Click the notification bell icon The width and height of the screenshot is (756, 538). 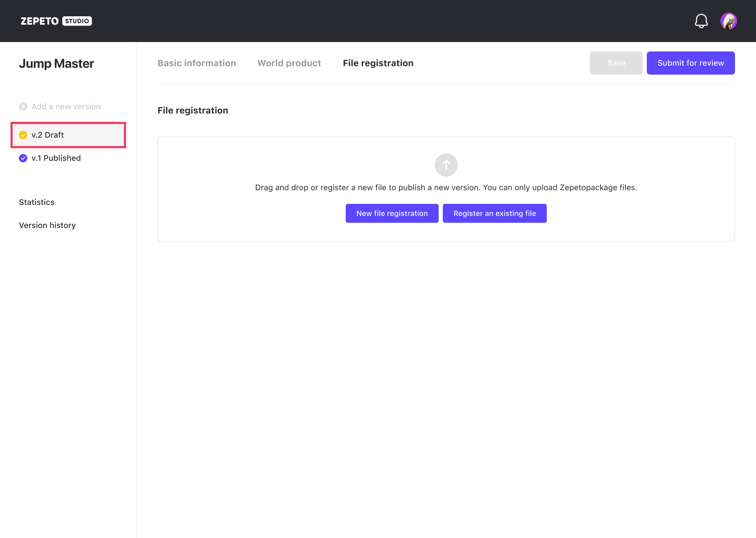click(701, 21)
